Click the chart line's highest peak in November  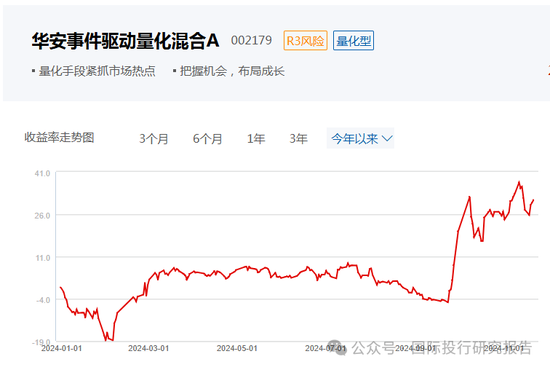coord(519,182)
